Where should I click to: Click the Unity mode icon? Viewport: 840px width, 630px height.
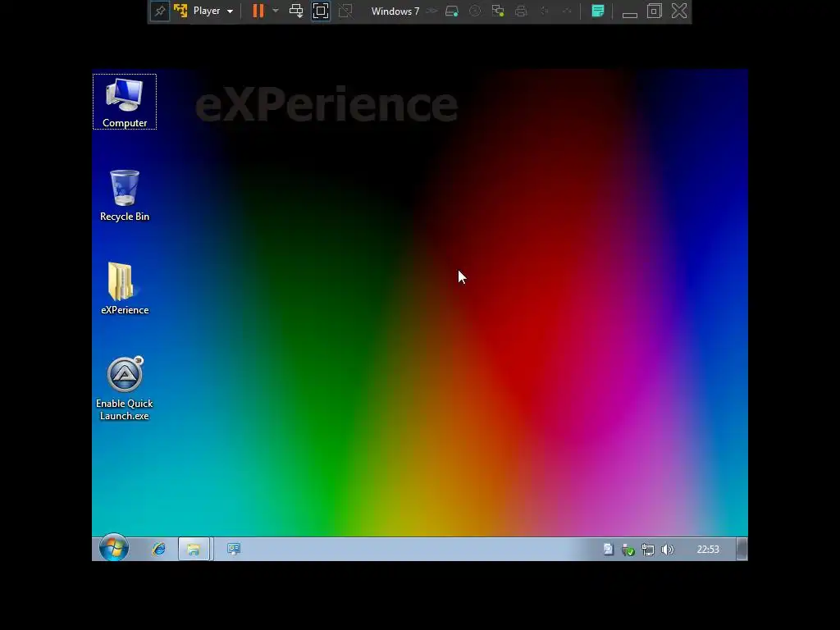tap(345, 11)
